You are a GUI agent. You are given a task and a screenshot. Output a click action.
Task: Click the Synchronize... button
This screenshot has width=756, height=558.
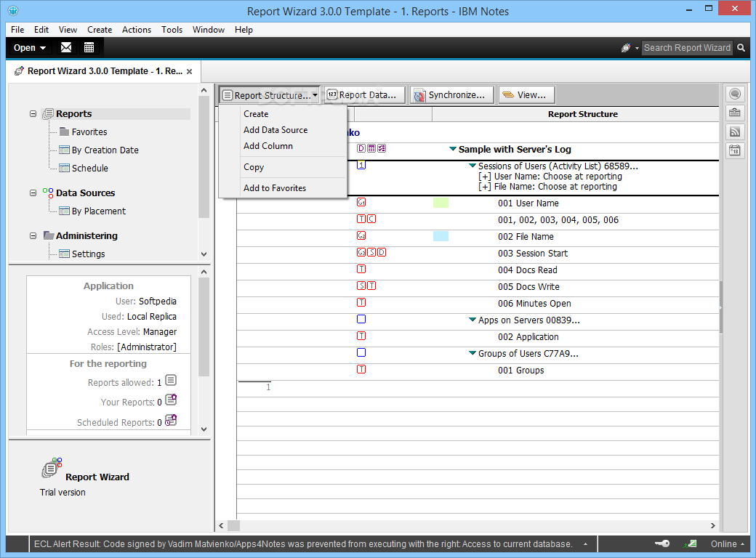coord(452,95)
